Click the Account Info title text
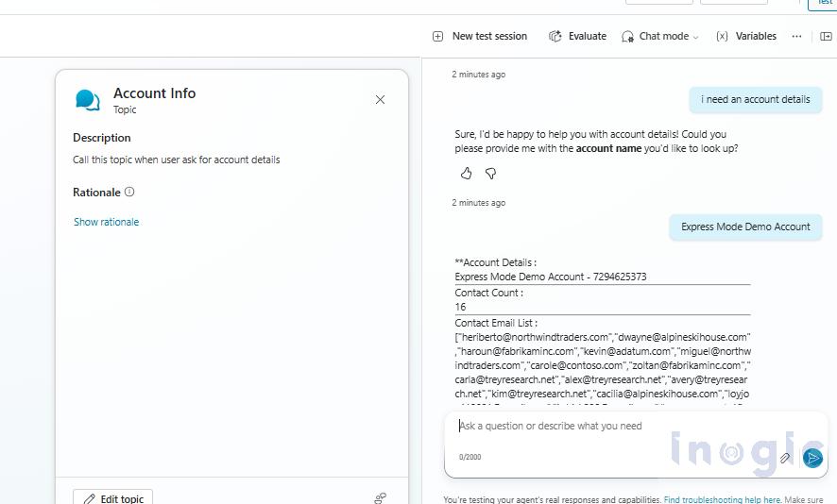The height and width of the screenshot is (504, 837). click(155, 93)
